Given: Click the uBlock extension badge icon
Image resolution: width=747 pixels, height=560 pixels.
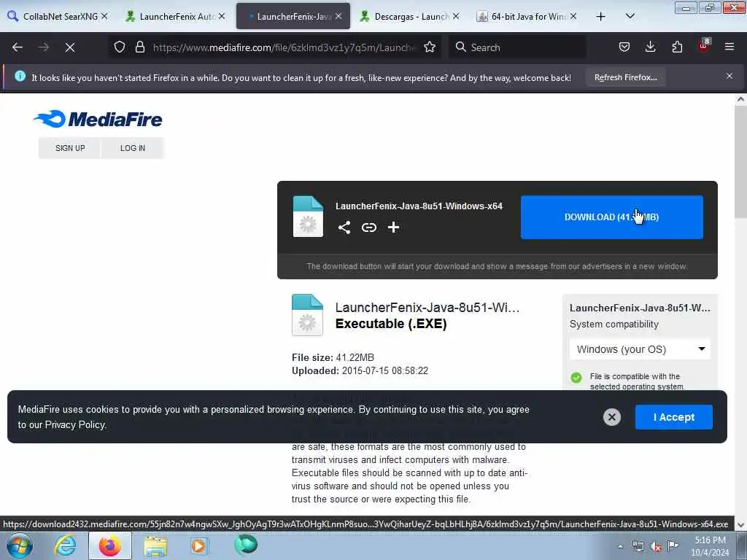Looking at the screenshot, I should 704,46.
